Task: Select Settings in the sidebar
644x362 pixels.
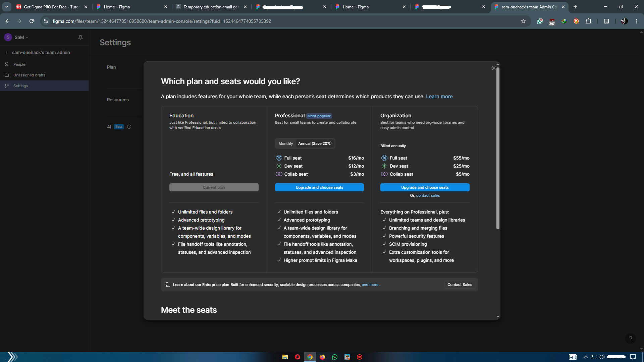Action: pos(44,86)
